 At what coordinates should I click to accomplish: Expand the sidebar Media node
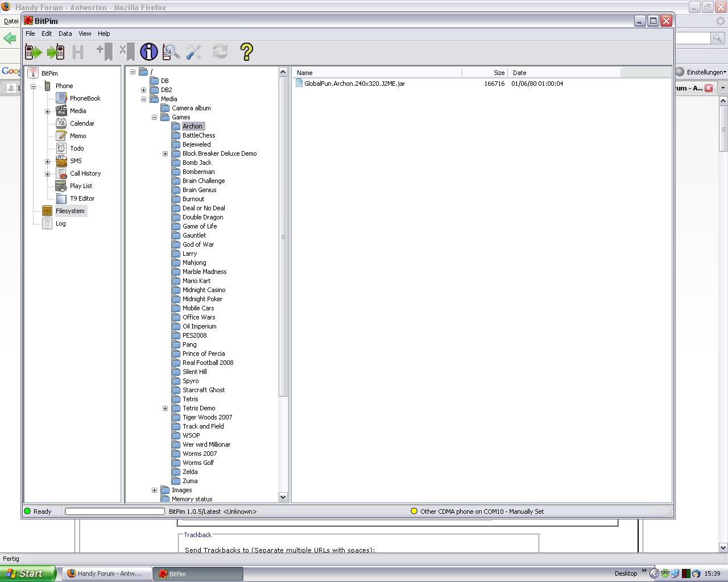coord(48,111)
